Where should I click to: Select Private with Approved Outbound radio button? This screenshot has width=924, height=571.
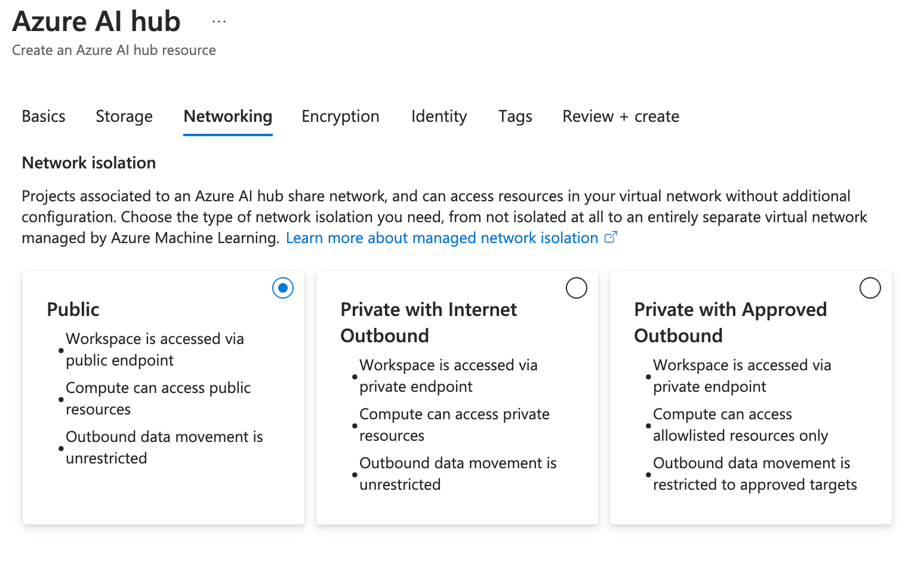(870, 288)
